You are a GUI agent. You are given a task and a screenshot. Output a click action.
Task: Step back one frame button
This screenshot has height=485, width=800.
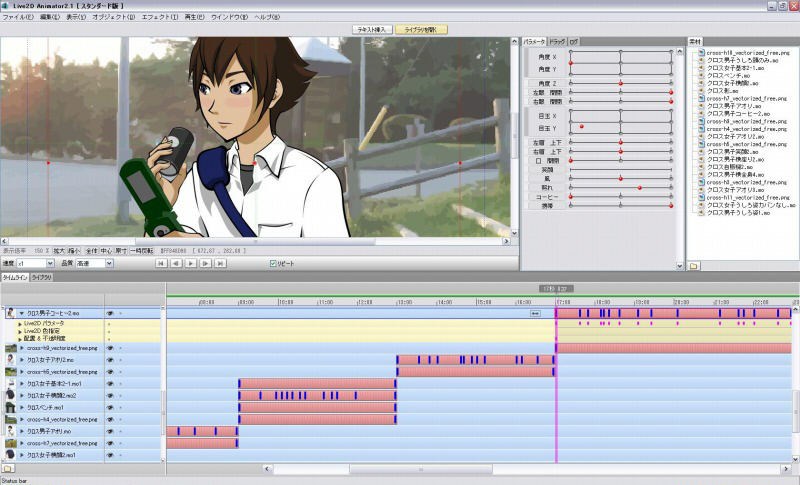tap(176, 263)
